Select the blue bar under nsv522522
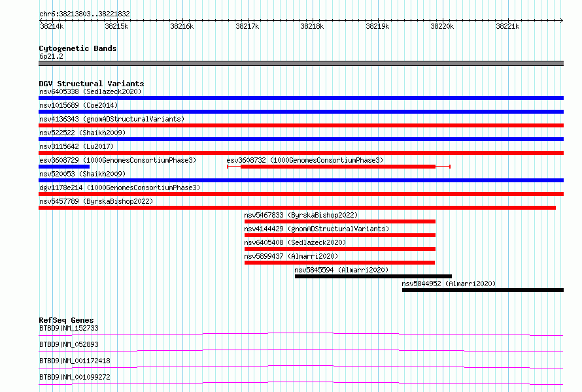582x392 pixels. click(301, 139)
